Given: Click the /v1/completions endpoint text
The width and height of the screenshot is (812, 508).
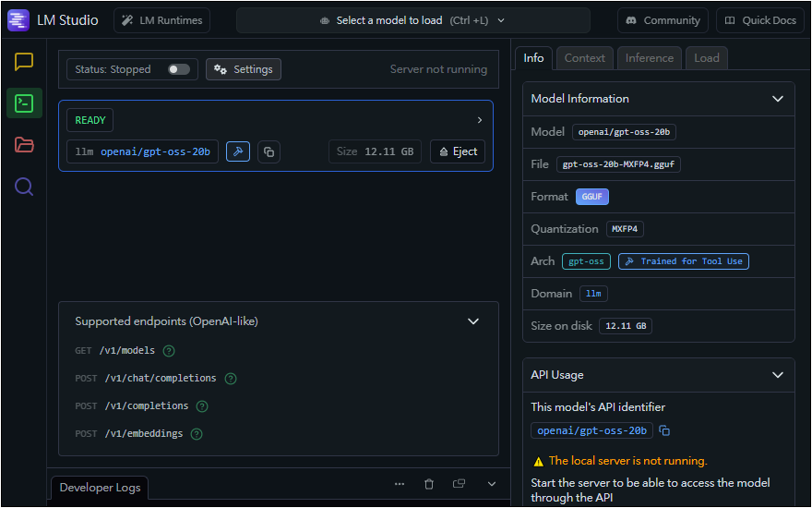Looking at the screenshot, I should tap(147, 405).
